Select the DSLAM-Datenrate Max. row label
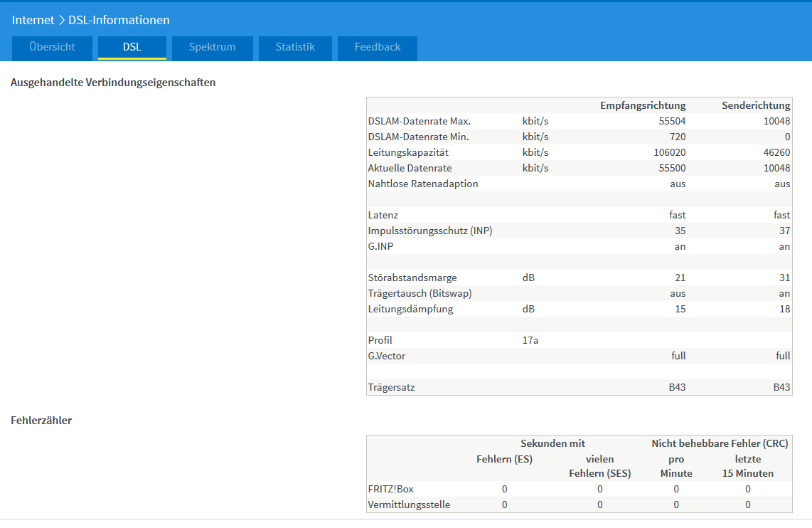 pyautogui.click(x=420, y=121)
